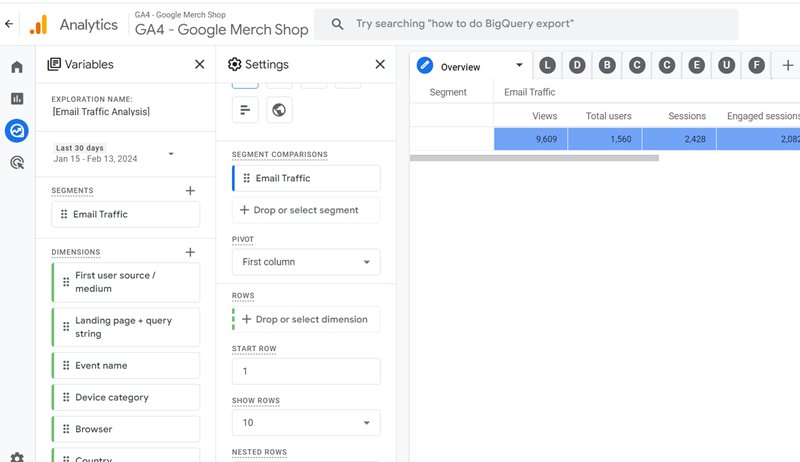
Task: Click the Email Traffic segment header in table
Action: click(530, 92)
